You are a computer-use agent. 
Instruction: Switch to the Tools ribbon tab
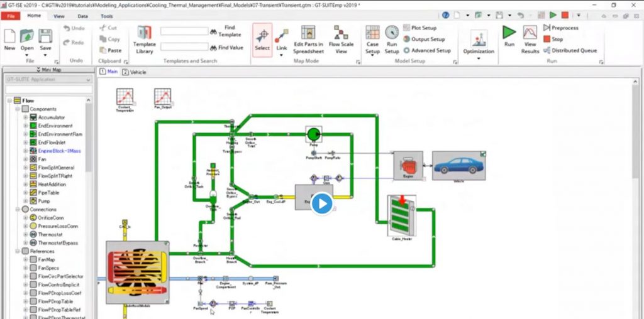(107, 16)
